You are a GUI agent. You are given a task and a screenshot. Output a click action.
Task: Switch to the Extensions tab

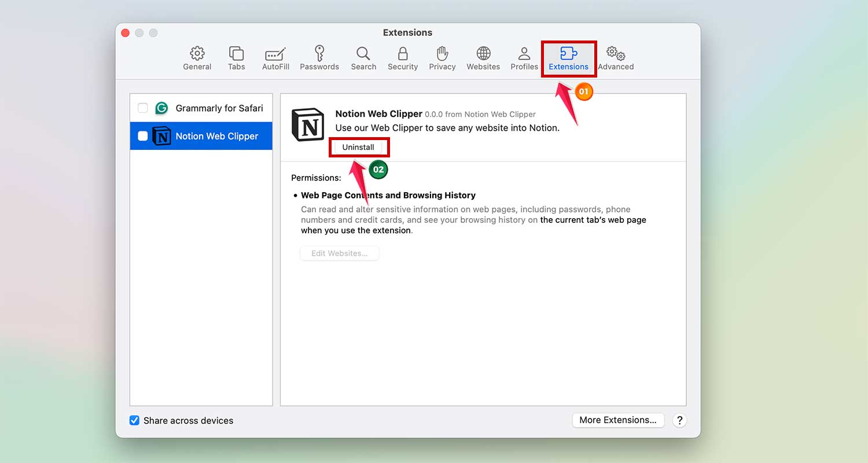click(x=568, y=57)
